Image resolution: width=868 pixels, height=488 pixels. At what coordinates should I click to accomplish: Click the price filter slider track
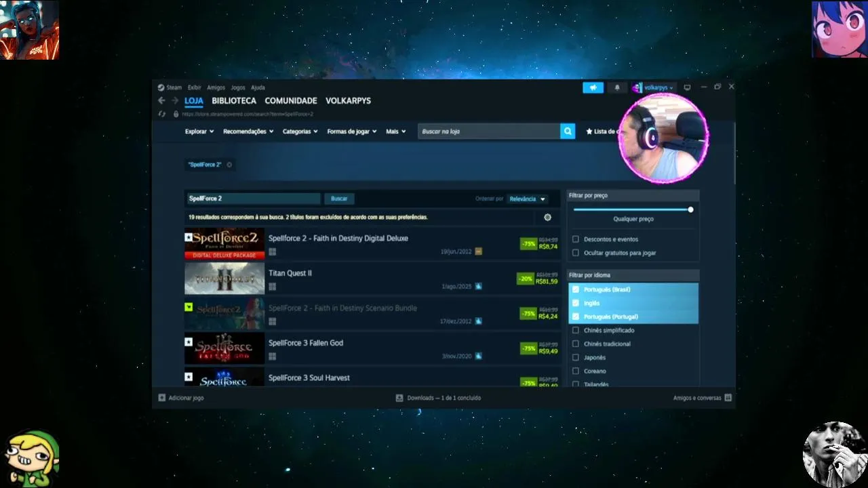[631, 209]
